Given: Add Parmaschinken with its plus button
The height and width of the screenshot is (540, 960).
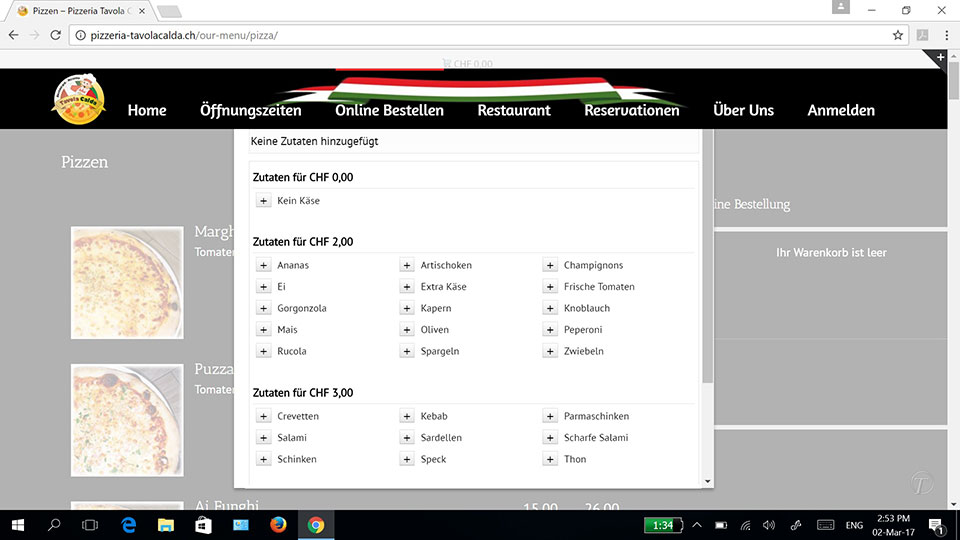Looking at the screenshot, I should 551,416.
